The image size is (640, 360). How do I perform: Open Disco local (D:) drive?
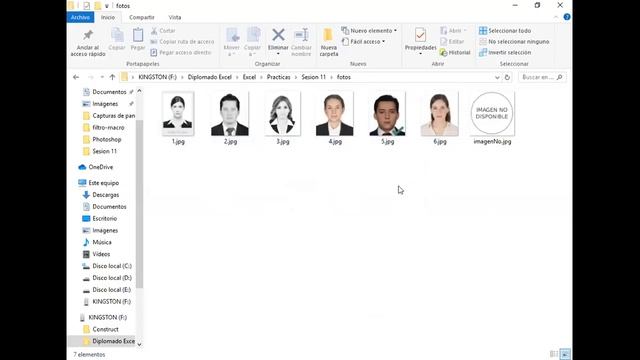107,278
